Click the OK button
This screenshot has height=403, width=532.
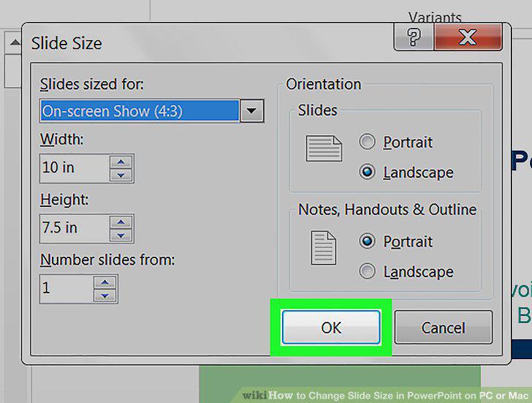tap(331, 327)
